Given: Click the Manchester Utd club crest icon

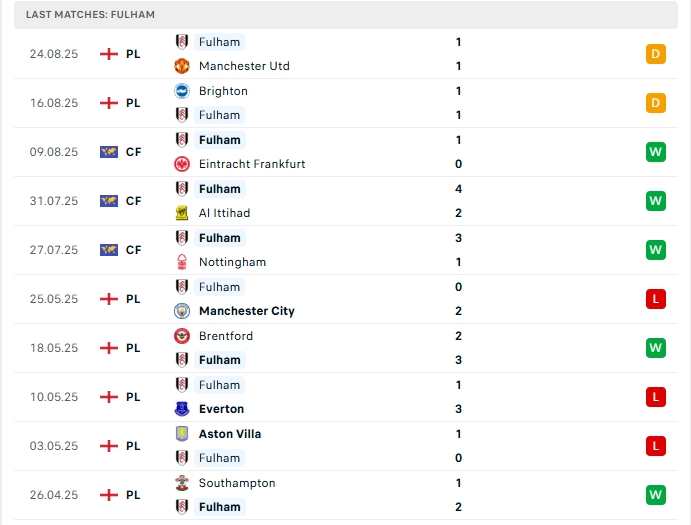Looking at the screenshot, I should [182, 66].
